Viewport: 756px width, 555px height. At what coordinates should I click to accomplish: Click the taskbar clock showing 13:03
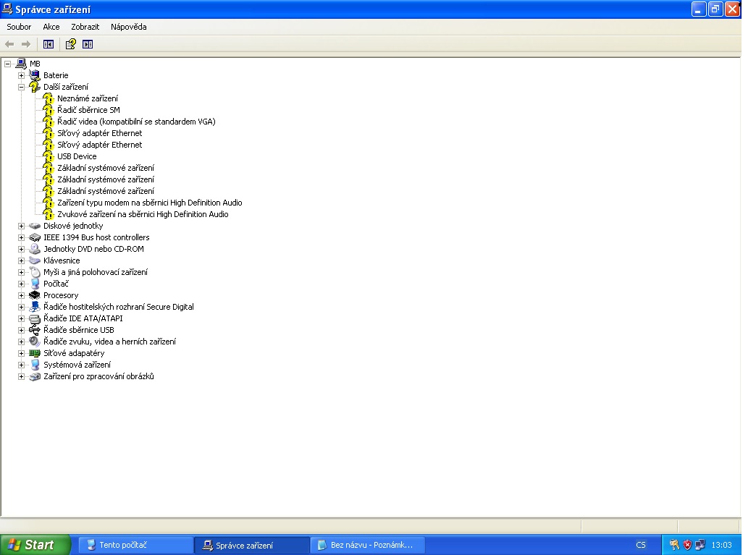click(721, 545)
